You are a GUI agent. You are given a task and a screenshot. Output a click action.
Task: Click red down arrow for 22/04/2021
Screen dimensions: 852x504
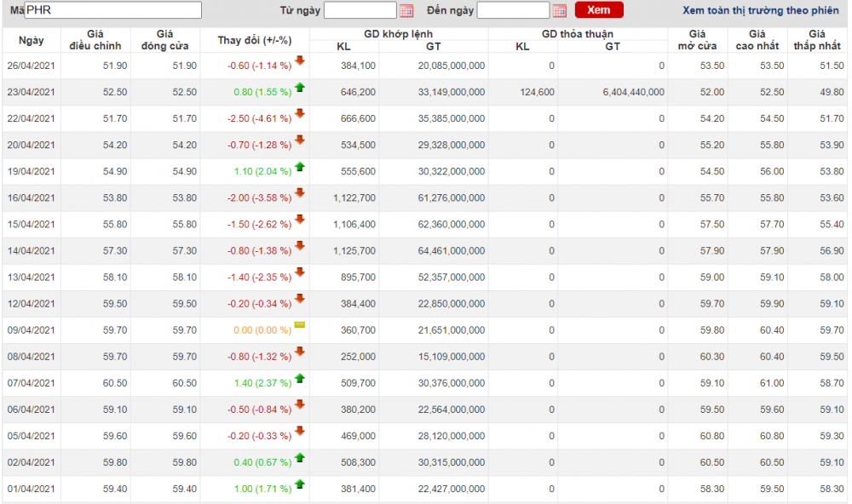(x=299, y=113)
